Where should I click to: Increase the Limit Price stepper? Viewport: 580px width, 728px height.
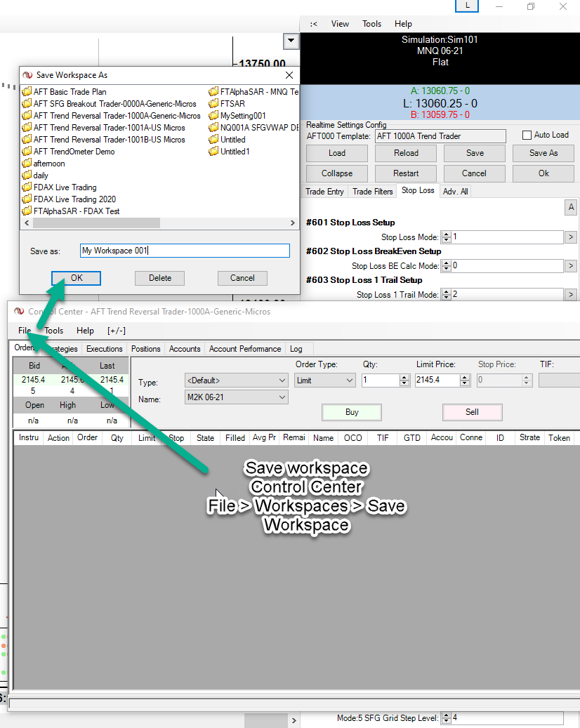pyautogui.click(x=463, y=377)
